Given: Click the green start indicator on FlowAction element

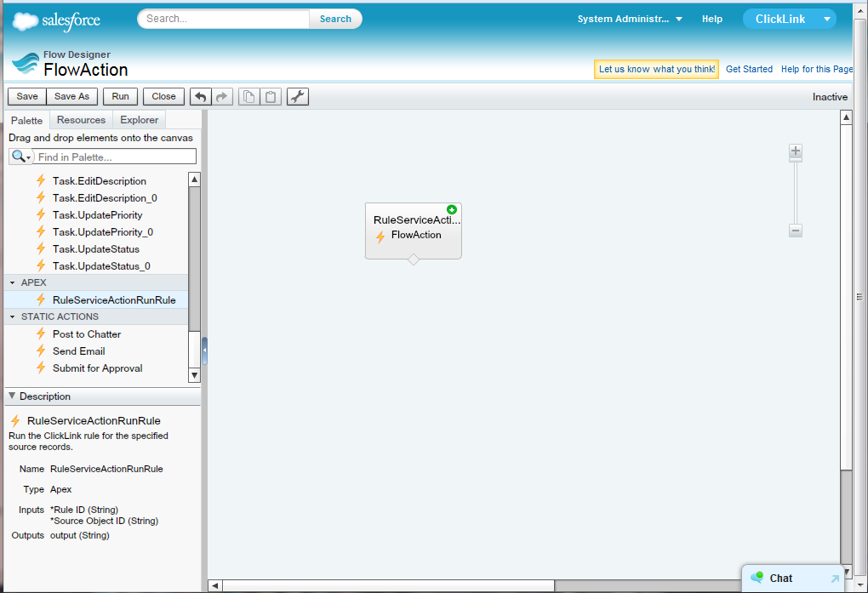Looking at the screenshot, I should tap(452, 209).
